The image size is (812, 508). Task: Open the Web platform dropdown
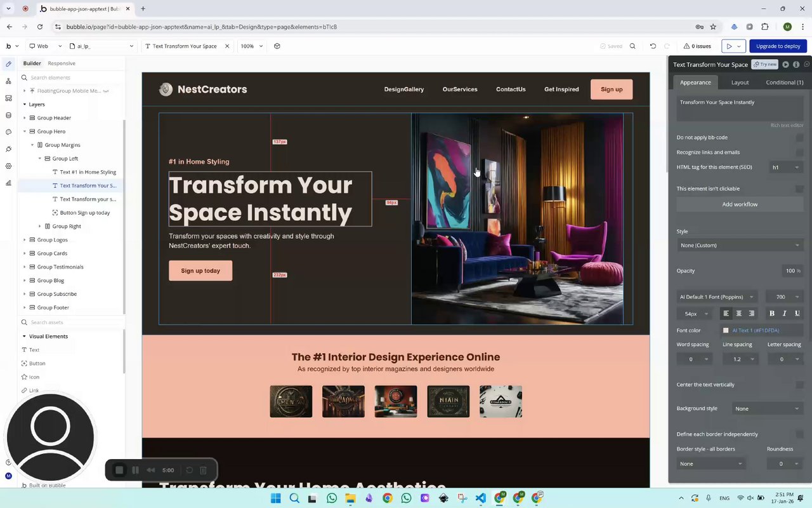click(46, 46)
